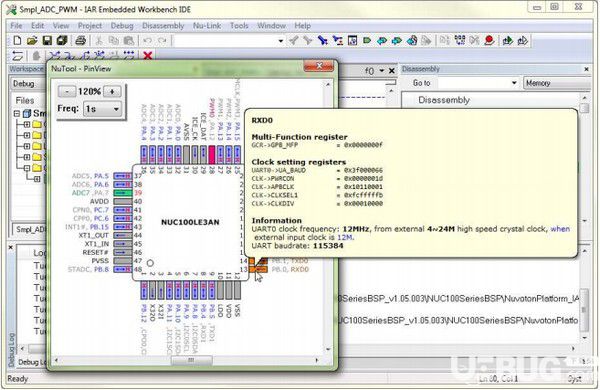Click the Debug Log tab at bottom
The height and width of the screenshot is (390, 600).
(x=33, y=362)
